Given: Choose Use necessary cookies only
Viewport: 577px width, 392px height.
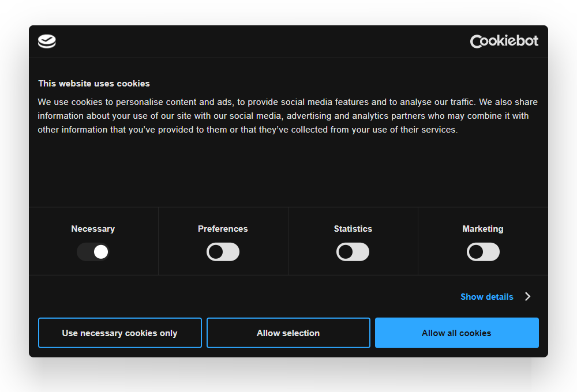Looking at the screenshot, I should pyautogui.click(x=120, y=333).
